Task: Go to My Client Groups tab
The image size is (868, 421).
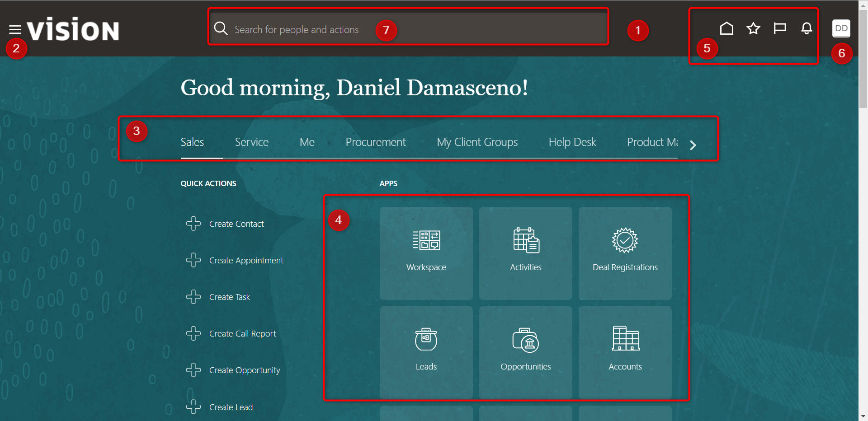Action: click(477, 142)
